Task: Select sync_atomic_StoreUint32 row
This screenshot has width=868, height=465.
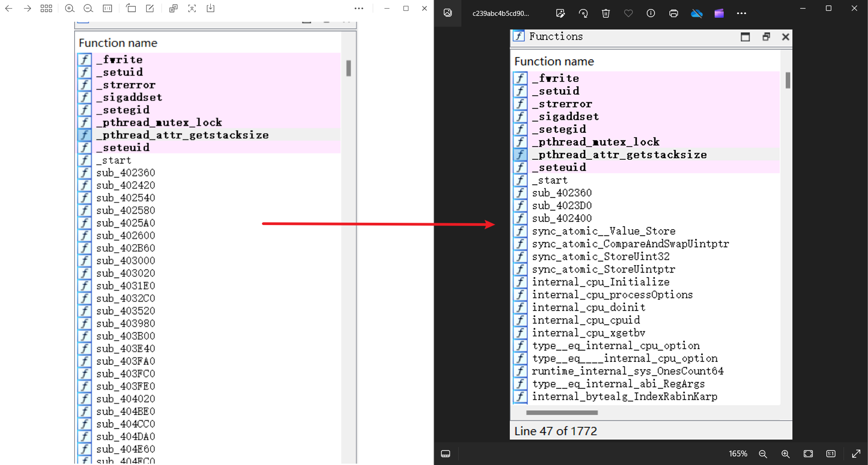Action: coord(601,256)
